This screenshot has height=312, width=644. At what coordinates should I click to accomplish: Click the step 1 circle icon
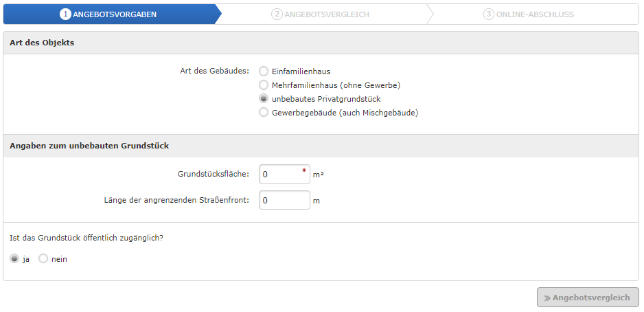click(x=65, y=14)
